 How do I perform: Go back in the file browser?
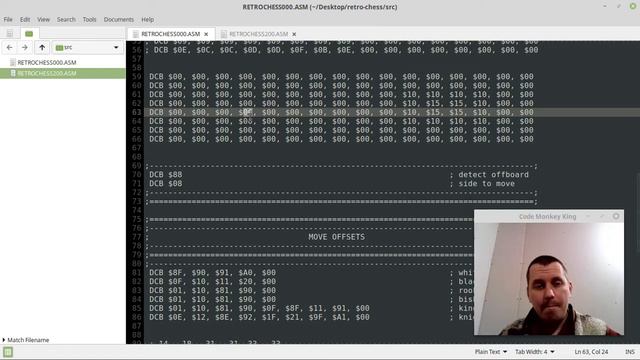[9, 48]
